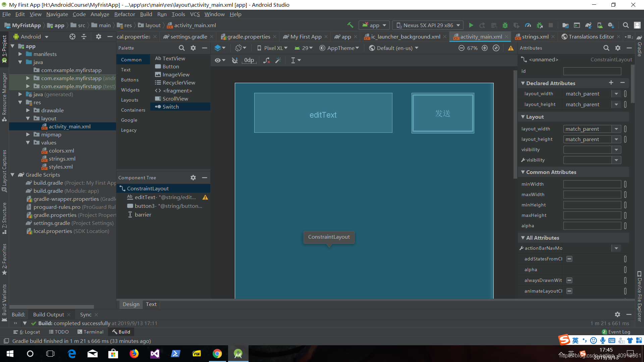Open Default (en-us) locale dropdown
This screenshot has width=644, height=362.
[393, 48]
